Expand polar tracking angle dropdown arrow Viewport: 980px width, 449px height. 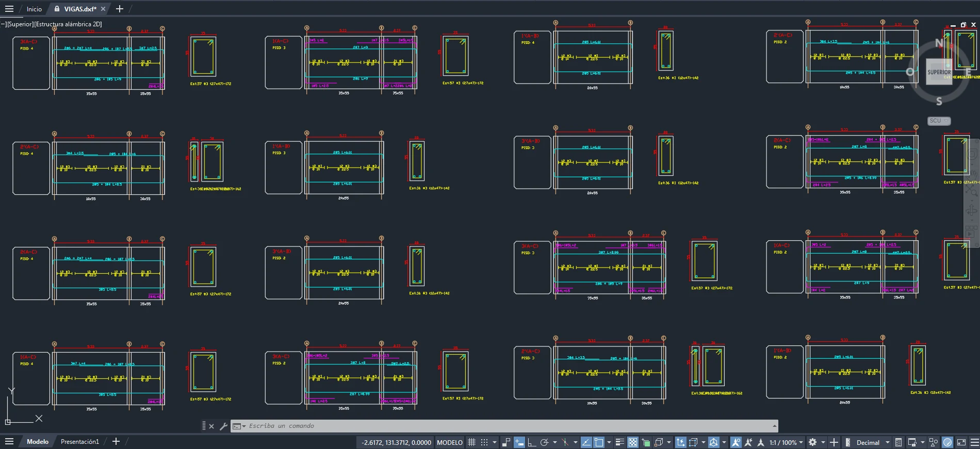point(555,442)
